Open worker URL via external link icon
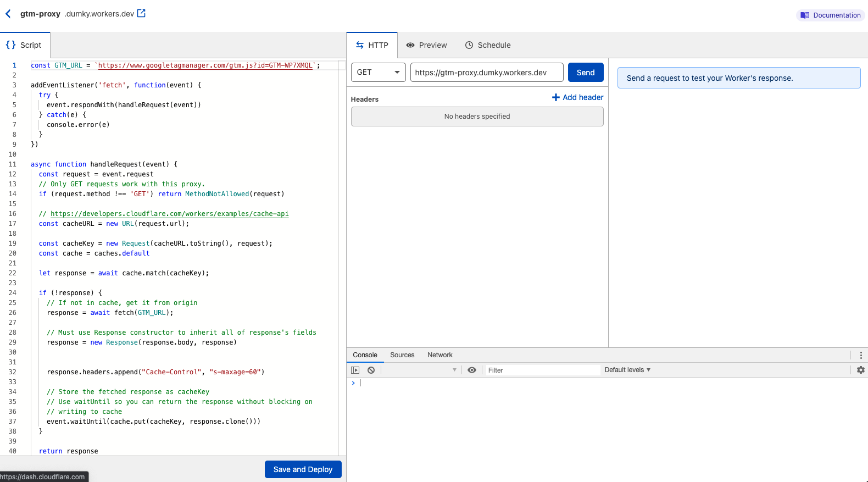 point(141,13)
